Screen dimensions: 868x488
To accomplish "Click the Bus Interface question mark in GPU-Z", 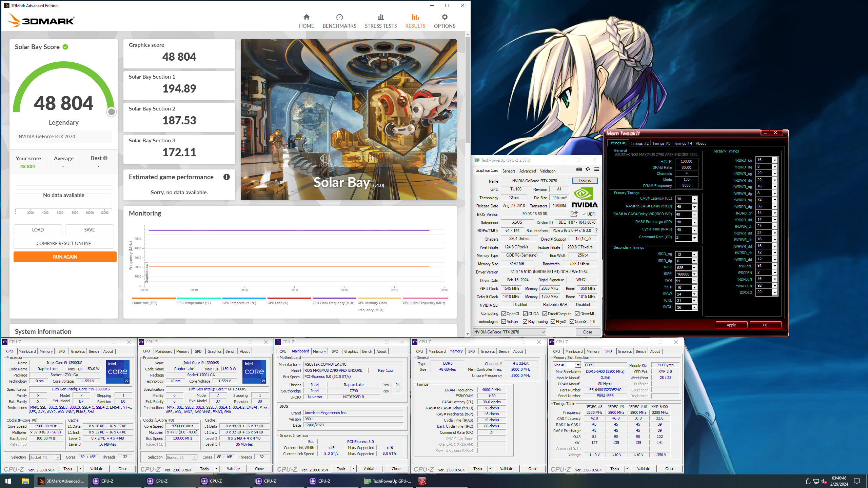I will [596, 230].
